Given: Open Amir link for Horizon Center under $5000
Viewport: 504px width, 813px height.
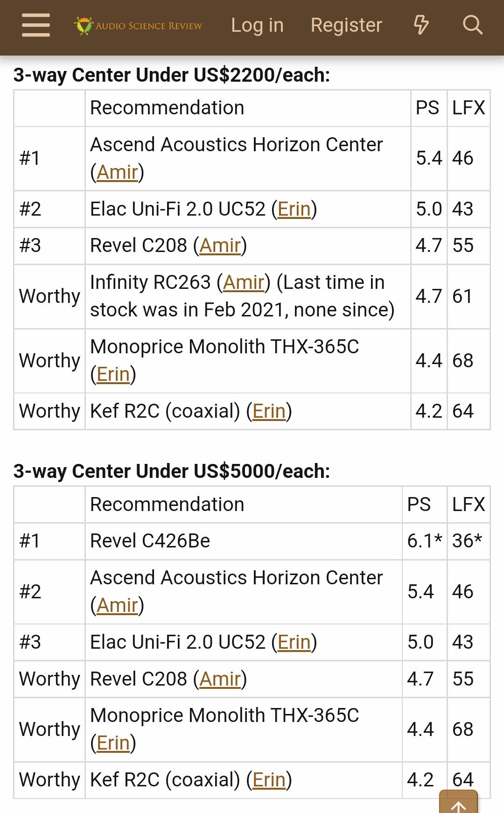Looking at the screenshot, I should tap(117, 605).
